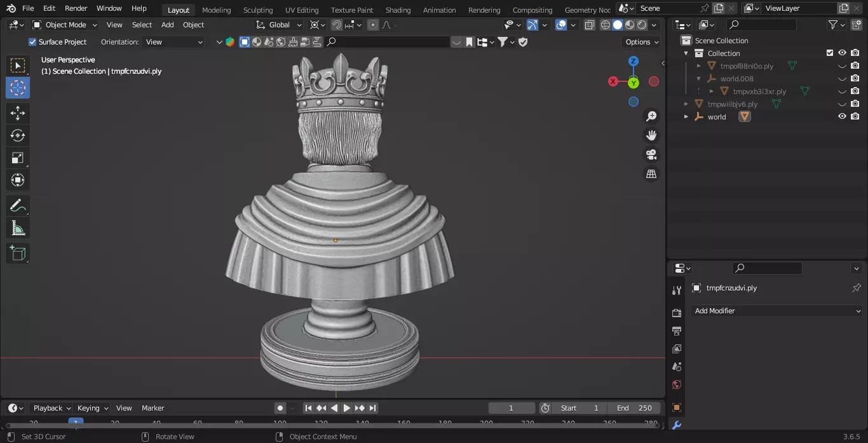Pin the tmpfcnzudvi.ply properties context
The width and height of the screenshot is (868, 443).
pos(856,288)
